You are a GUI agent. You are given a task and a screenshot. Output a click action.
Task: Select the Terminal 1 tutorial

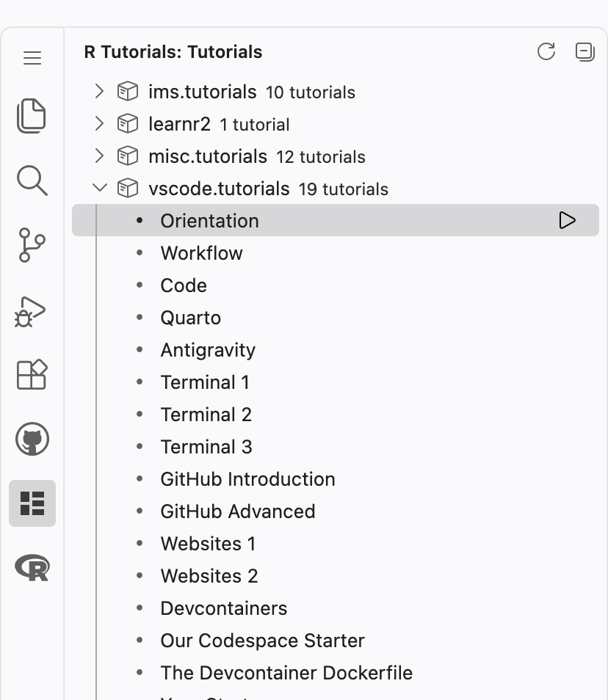tap(336, 382)
